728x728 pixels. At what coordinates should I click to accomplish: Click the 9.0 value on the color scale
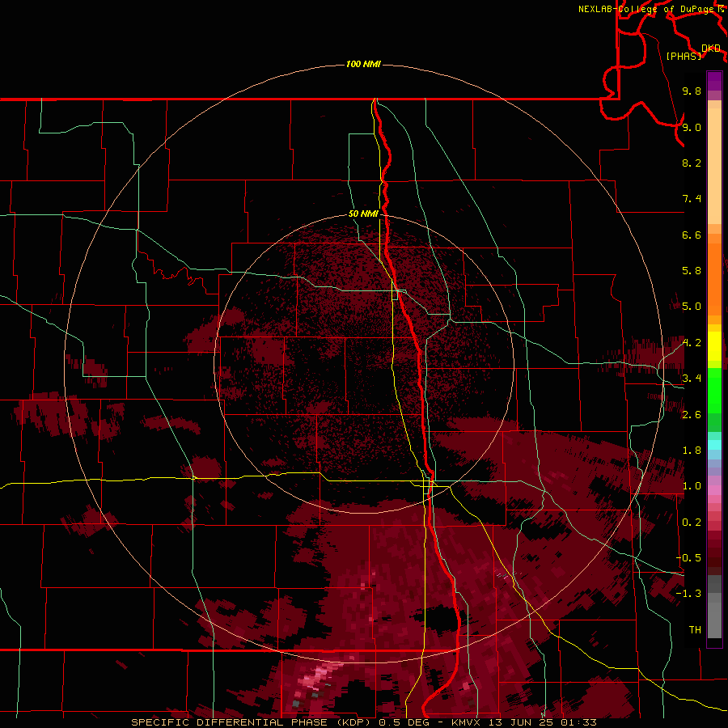(x=692, y=127)
